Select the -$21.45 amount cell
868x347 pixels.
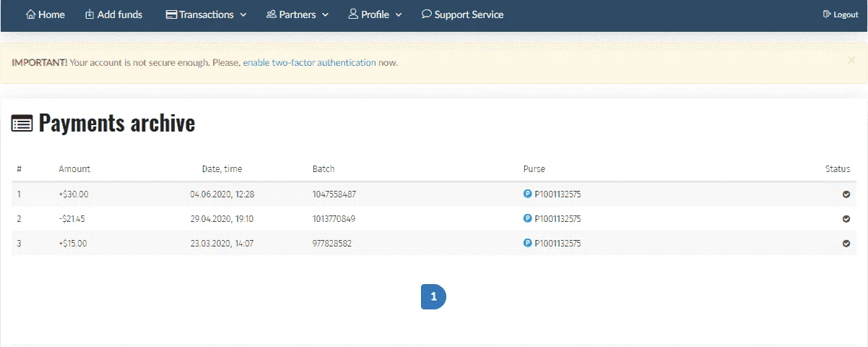tap(72, 219)
